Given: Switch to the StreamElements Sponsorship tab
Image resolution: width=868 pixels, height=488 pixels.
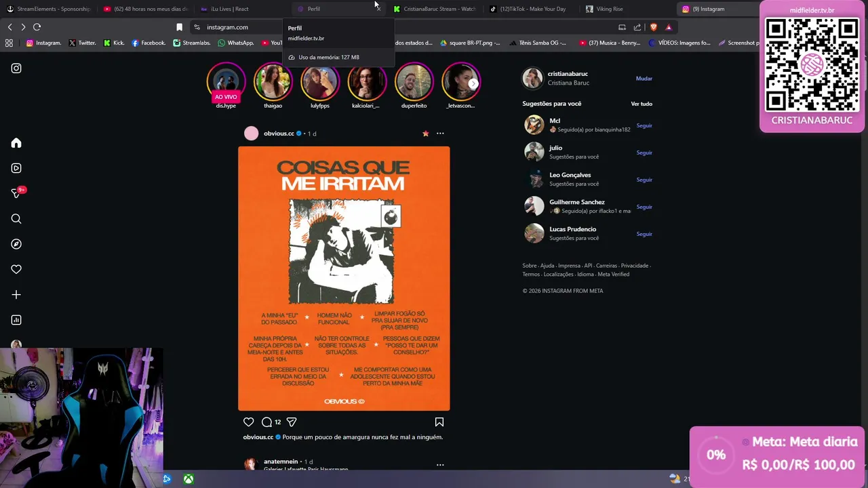Looking at the screenshot, I should (48, 9).
